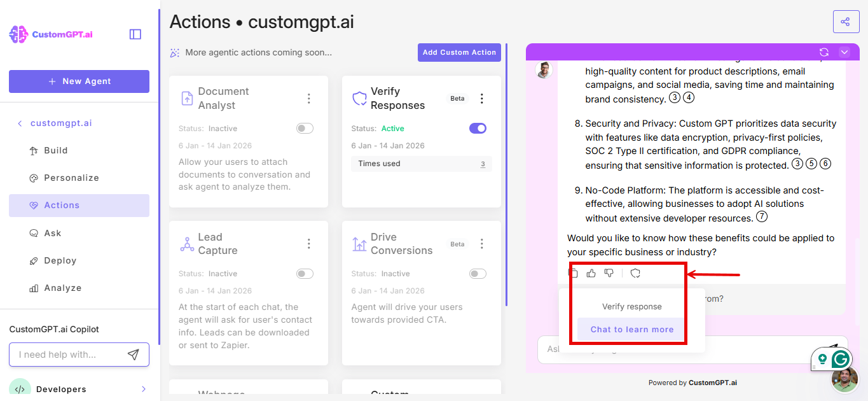Click Chat to learn more button
868x401 pixels.
click(632, 329)
